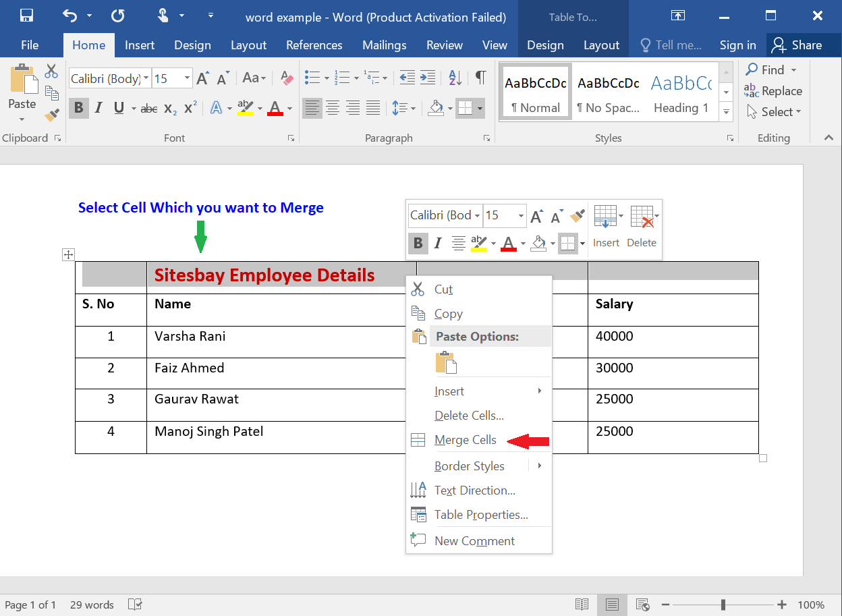Click the zoom slider handle

723,605
